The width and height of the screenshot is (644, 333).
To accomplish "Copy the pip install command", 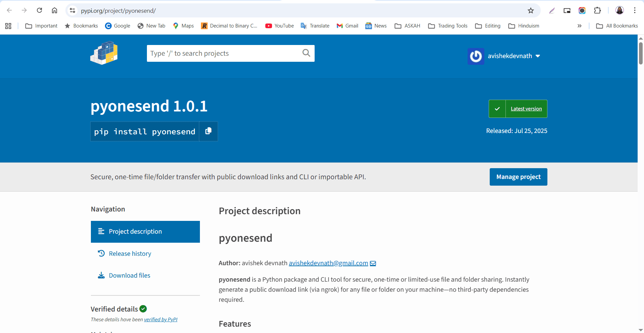I will [208, 131].
